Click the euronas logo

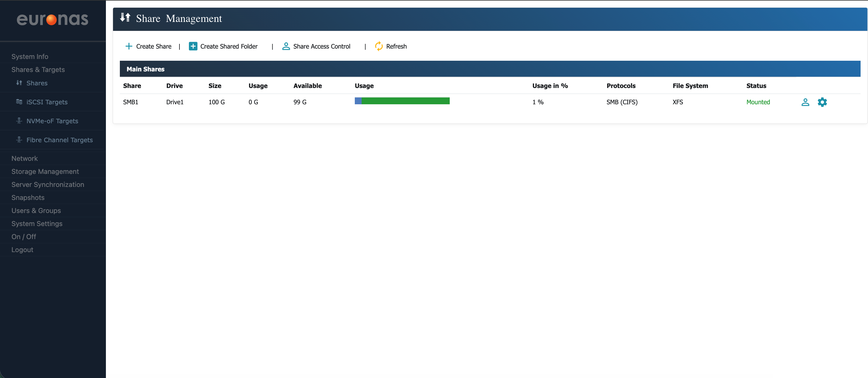tap(53, 20)
